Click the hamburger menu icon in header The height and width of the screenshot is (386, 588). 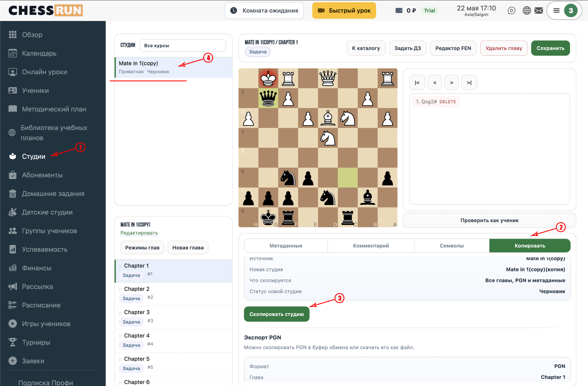[556, 10]
